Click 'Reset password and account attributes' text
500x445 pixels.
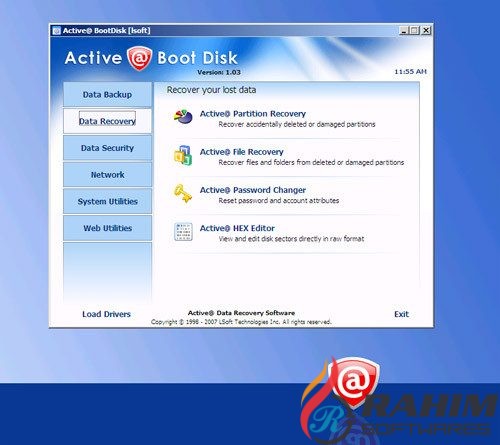click(x=279, y=201)
